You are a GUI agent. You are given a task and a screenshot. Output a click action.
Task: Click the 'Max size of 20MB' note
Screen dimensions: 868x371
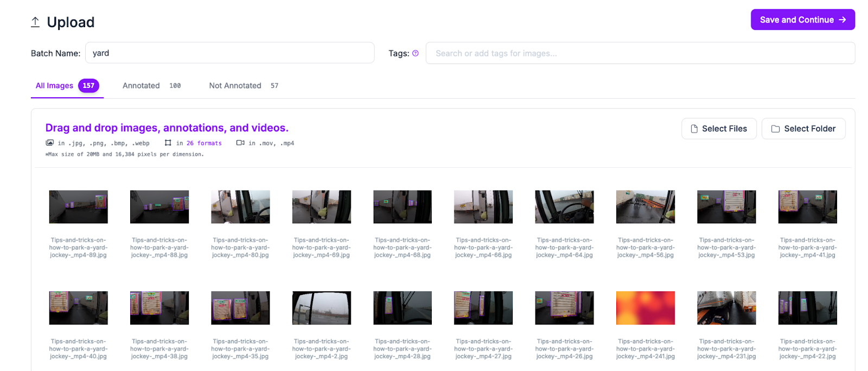pos(125,154)
